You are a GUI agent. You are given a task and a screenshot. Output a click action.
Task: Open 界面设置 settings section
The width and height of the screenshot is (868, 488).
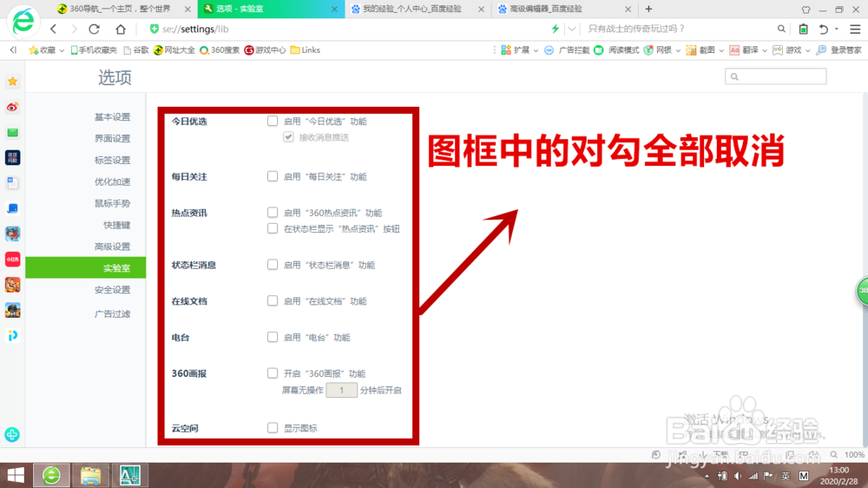point(112,138)
